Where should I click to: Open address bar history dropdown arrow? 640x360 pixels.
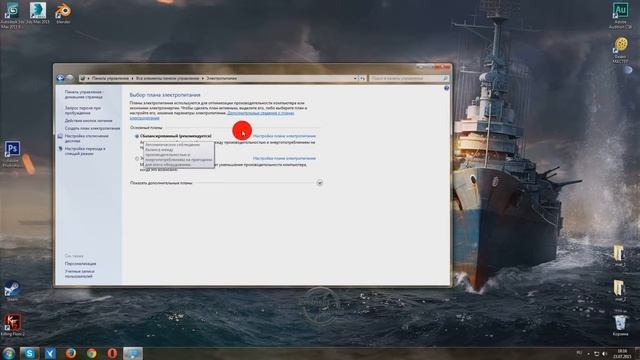pyautogui.click(x=355, y=78)
